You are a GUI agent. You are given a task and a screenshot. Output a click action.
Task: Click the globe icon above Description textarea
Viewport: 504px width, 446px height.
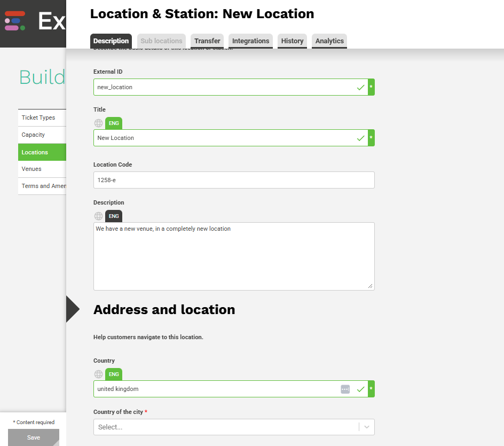[x=99, y=216]
